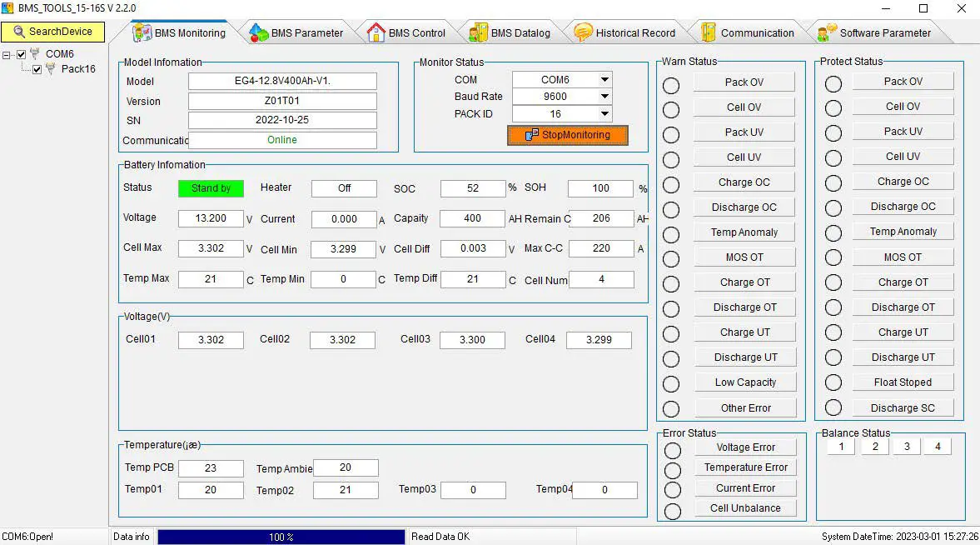Open the PACK ID dropdown
The width and height of the screenshot is (980, 545).
(604, 114)
